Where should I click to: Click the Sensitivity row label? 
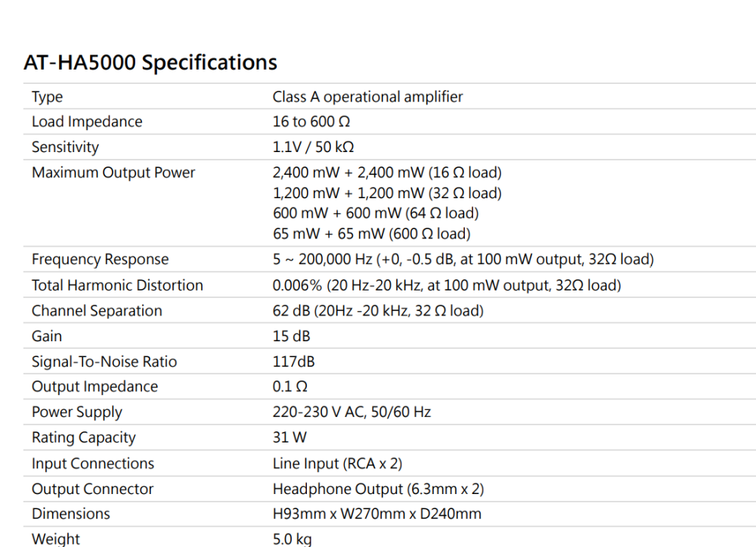tap(65, 148)
